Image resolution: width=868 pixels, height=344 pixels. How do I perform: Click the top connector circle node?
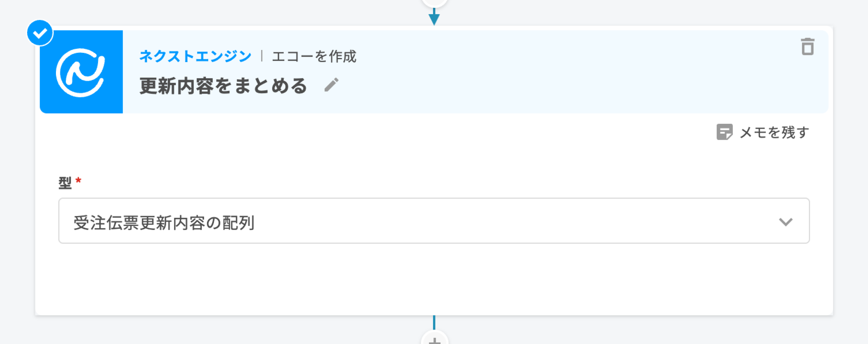tap(434, 2)
